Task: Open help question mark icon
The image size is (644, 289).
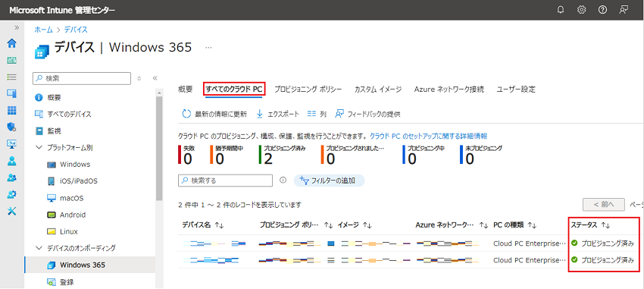Action: coord(602,10)
